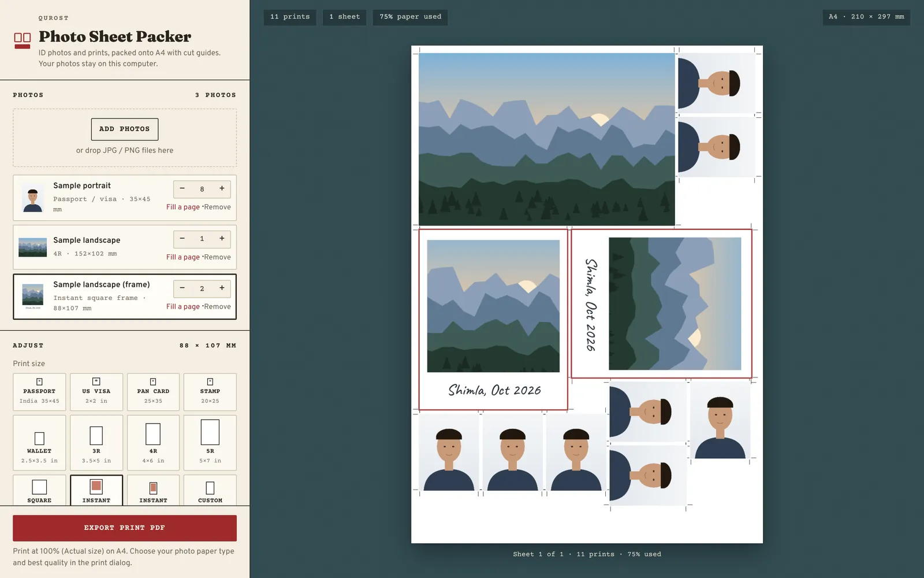Fill a page with Sample landscape 4R

click(x=183, y=257)
